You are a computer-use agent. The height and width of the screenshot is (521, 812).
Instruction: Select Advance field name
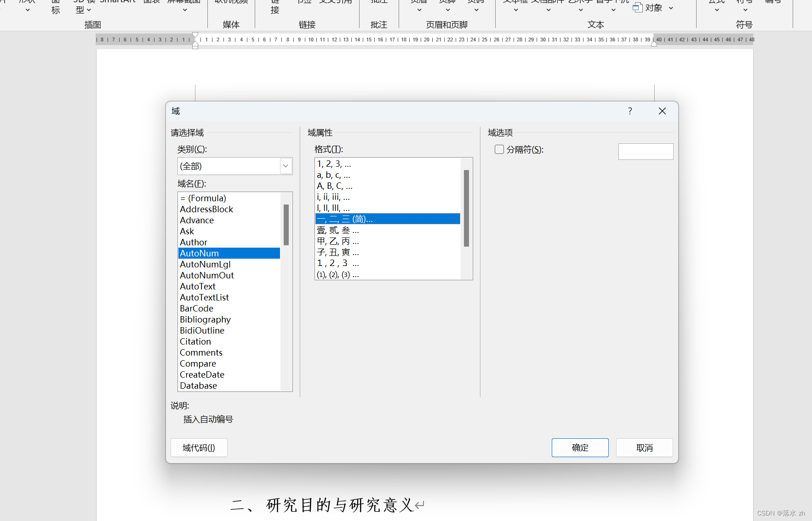229,220
